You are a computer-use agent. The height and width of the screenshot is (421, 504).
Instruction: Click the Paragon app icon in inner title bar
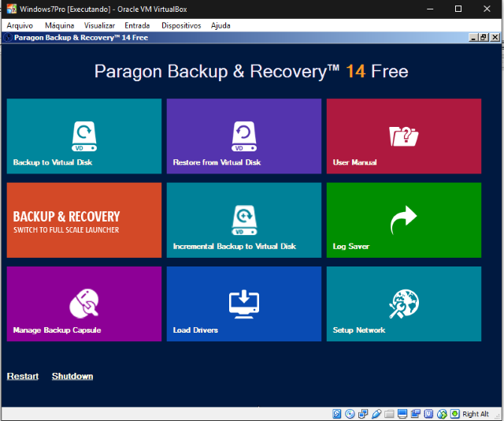pos(8,37)
